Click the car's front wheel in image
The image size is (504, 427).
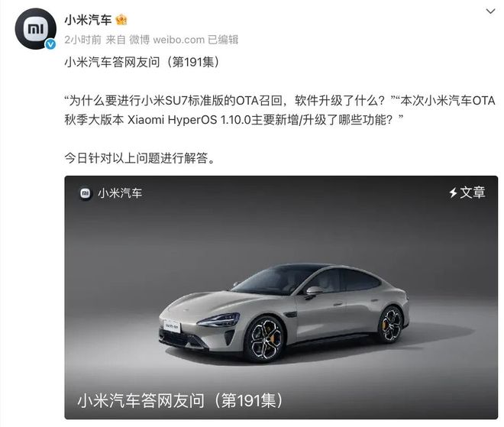[x=264, y=340]
